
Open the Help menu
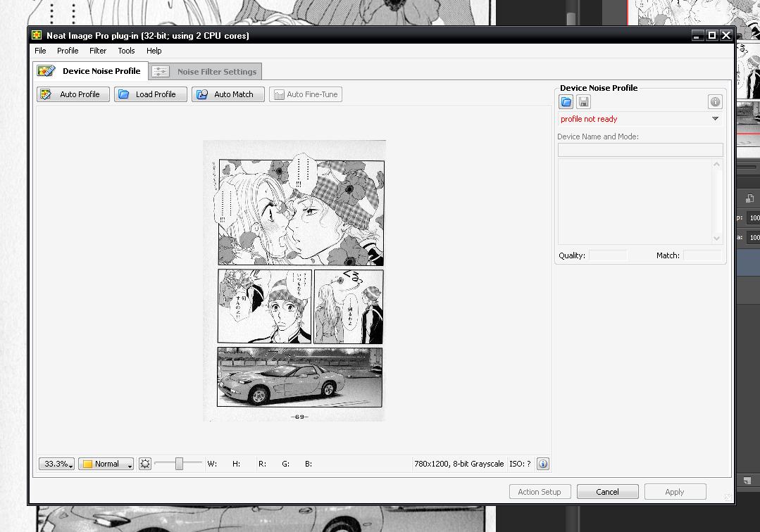(154, 51)
